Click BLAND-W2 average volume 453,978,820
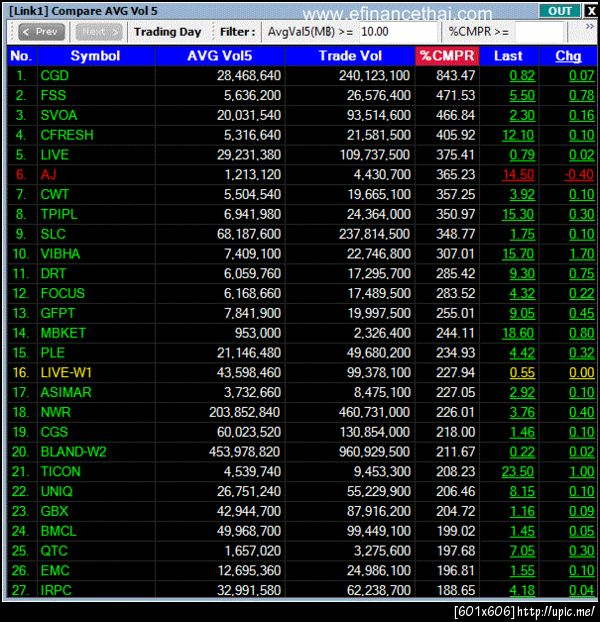The image size is (600, 622). [x=245, y=452]
